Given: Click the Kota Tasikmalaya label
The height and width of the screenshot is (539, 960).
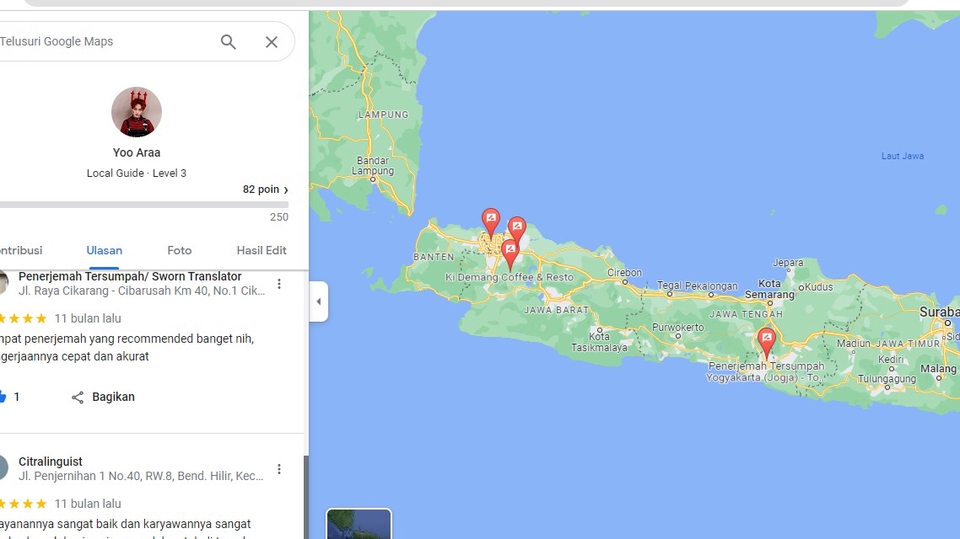Looking at the screenshot, I should (599, 342).
